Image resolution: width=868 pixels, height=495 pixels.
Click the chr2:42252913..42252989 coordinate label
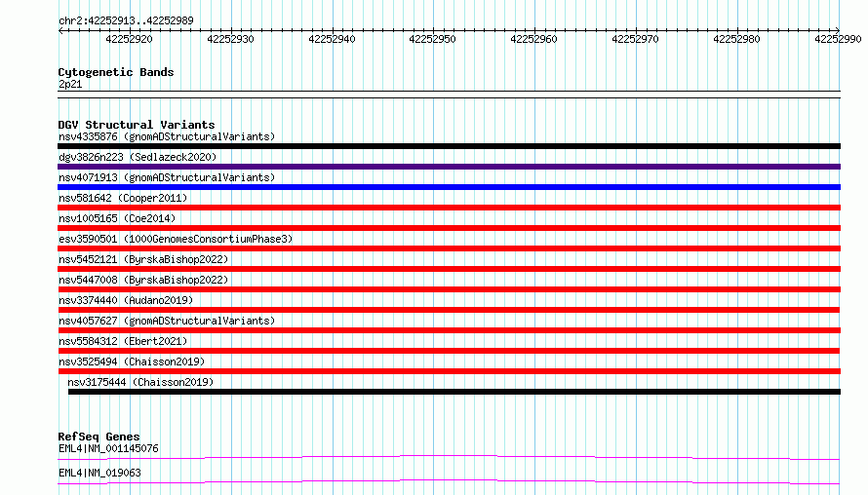(x=126, y=20)
